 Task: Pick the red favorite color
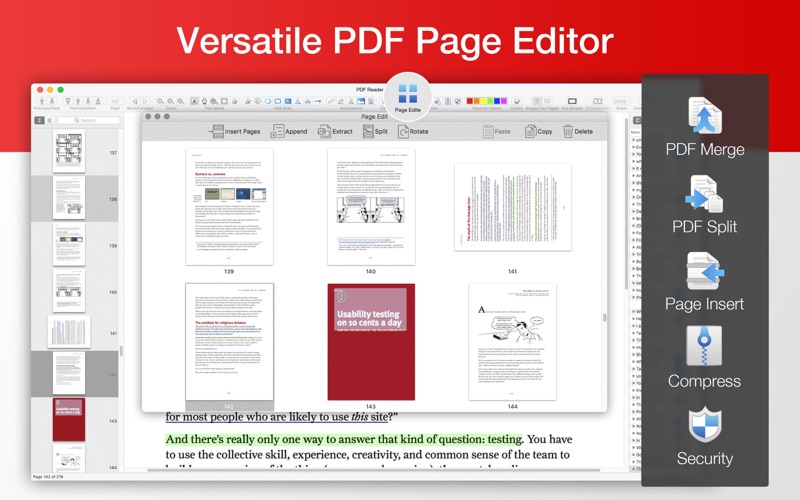click(x=470, y=101)
